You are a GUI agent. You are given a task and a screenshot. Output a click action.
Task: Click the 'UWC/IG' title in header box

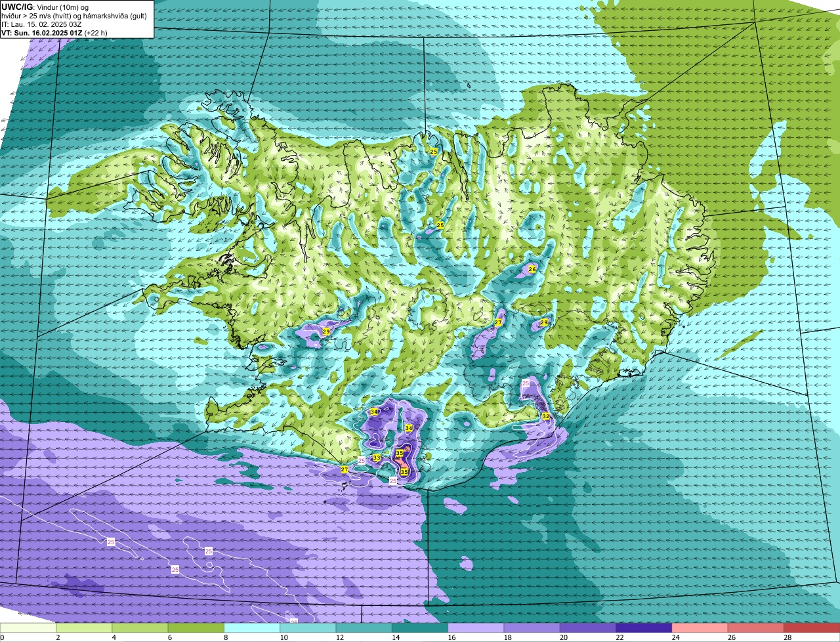(17, 7)
